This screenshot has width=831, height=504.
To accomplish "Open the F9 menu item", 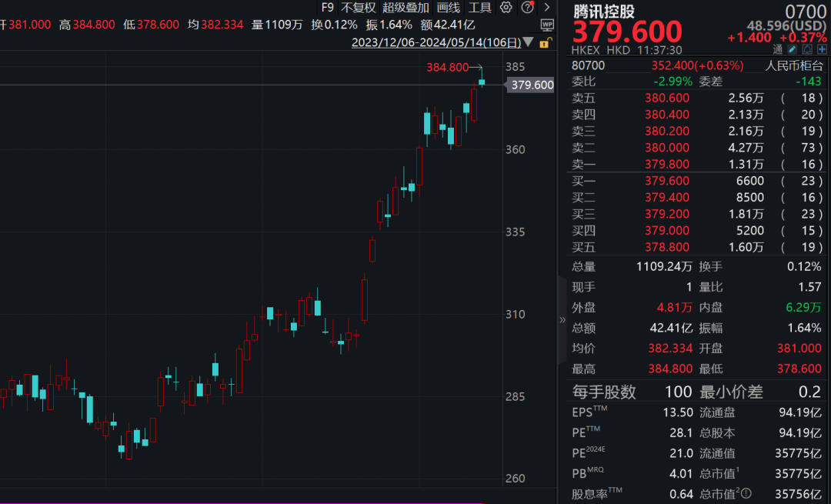I will tap(328, 8).
